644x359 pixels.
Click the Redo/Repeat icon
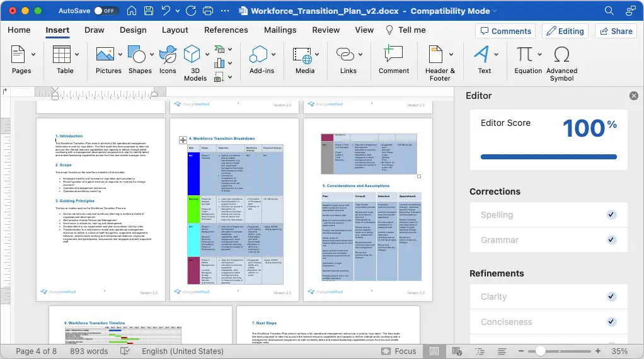tap(191, 11)
